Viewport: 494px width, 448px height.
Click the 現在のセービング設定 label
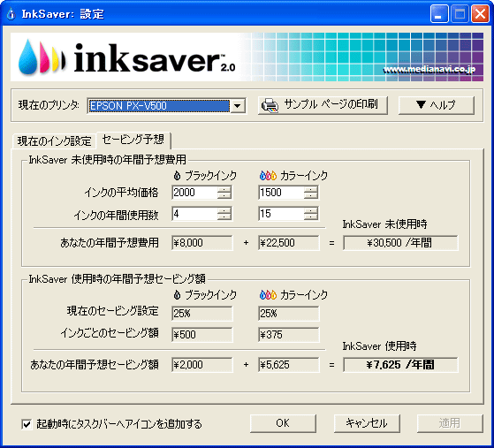click(x=112, y=311)
